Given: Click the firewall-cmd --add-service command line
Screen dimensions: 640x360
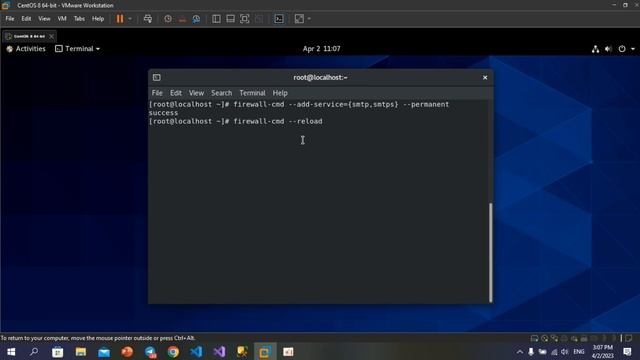Looking at the screenshot, I should pos(299,104).
